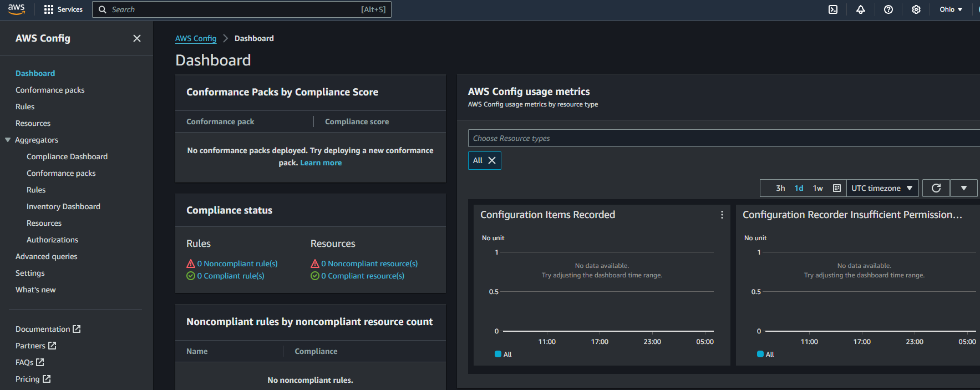Select the 3h time range
Image resolution: width=980 pixels, height=390 pixels.
click(x=780, y=188)
